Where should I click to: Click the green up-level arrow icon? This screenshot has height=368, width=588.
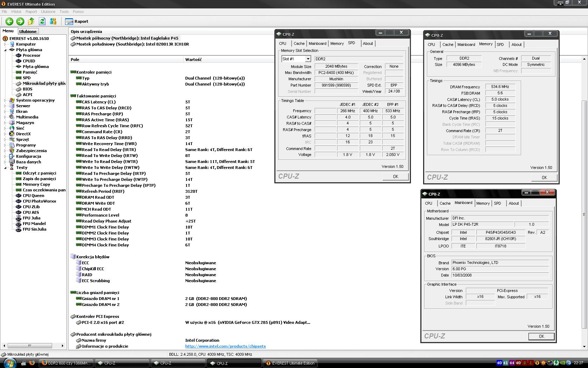tap(31, 21)
